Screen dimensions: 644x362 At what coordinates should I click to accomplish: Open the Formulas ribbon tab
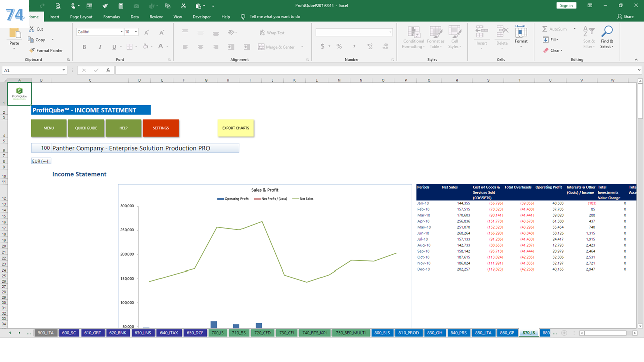[x=111, y=17]
